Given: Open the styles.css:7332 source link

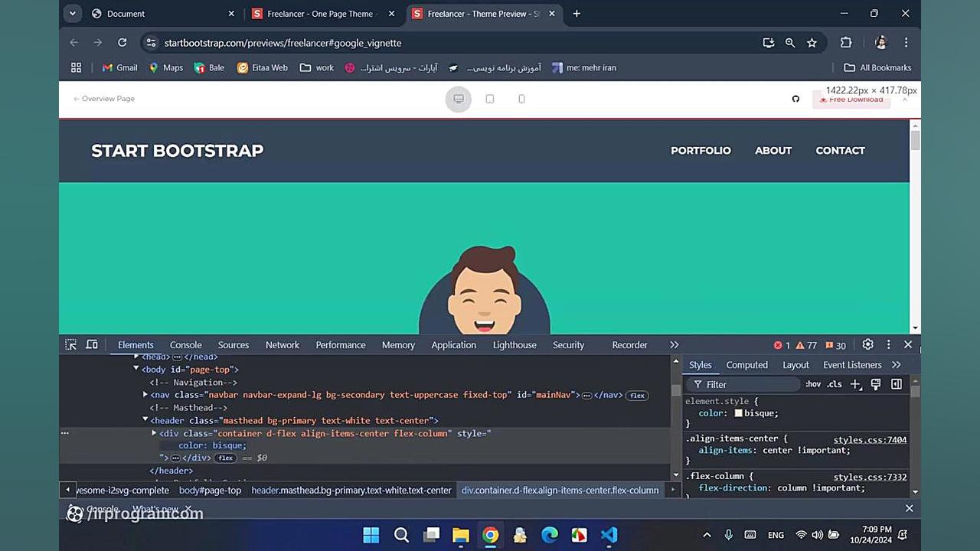Looking at the screenshot, I should [x=870, y=478].
